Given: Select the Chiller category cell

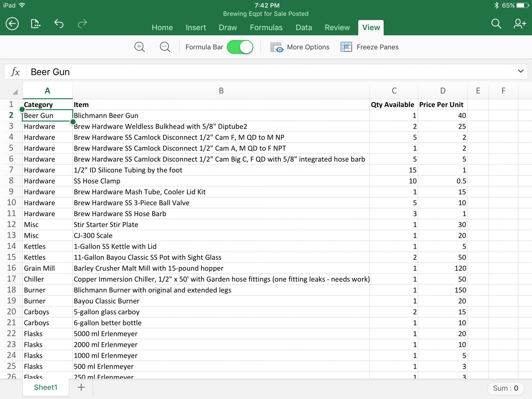Looking at the screenshot, I should click(48, 279).
